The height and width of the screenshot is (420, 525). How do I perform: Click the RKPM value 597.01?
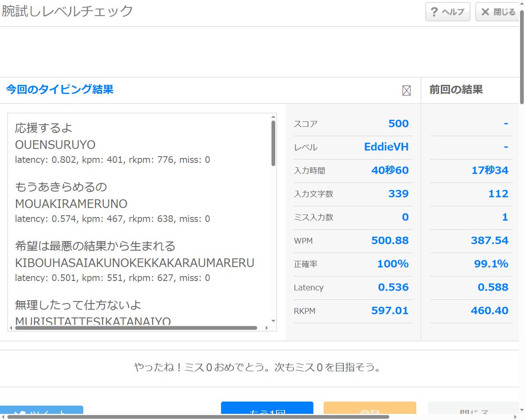tap(390, 311)
